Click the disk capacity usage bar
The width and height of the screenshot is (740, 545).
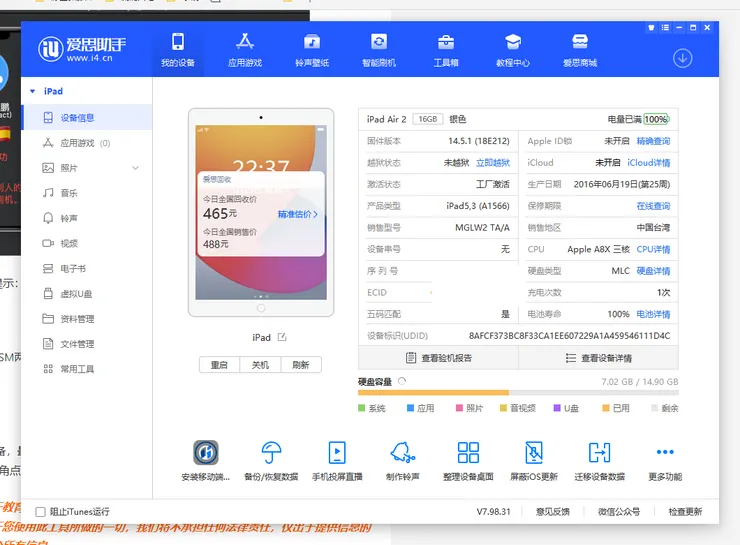click(518, 393)
